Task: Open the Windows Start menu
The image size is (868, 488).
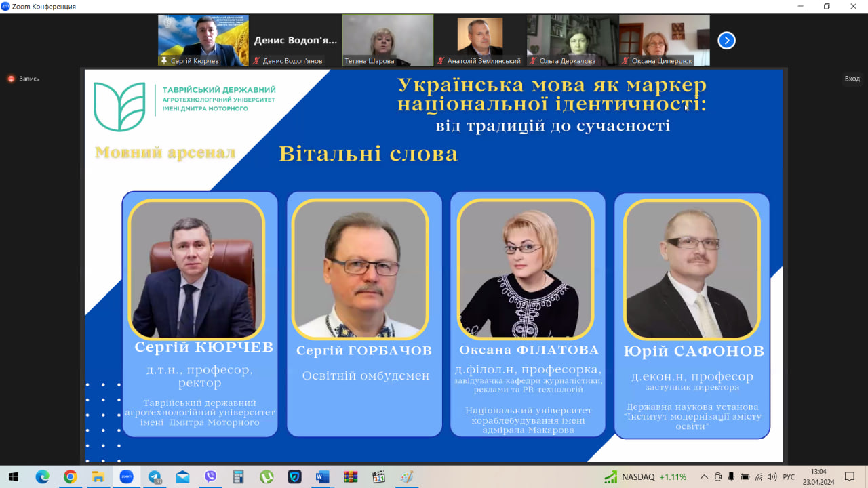Action: pyautogui.click(x=14, y=476)
